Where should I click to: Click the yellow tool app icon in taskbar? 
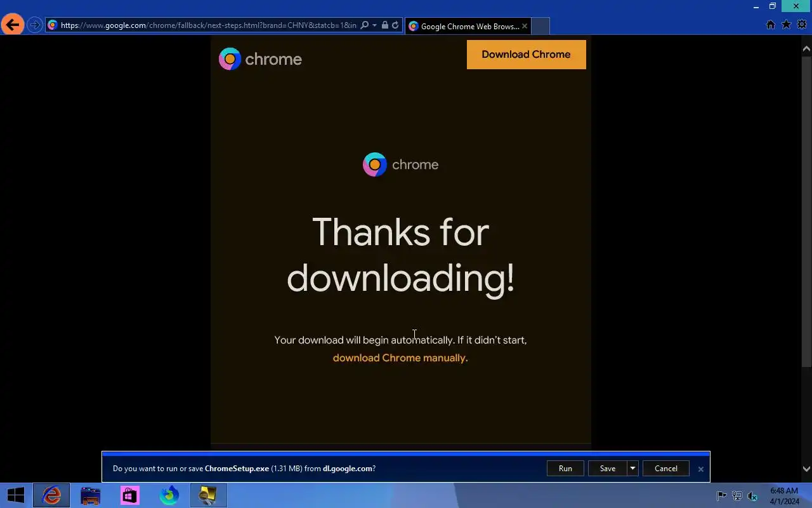tap(208, 495)
